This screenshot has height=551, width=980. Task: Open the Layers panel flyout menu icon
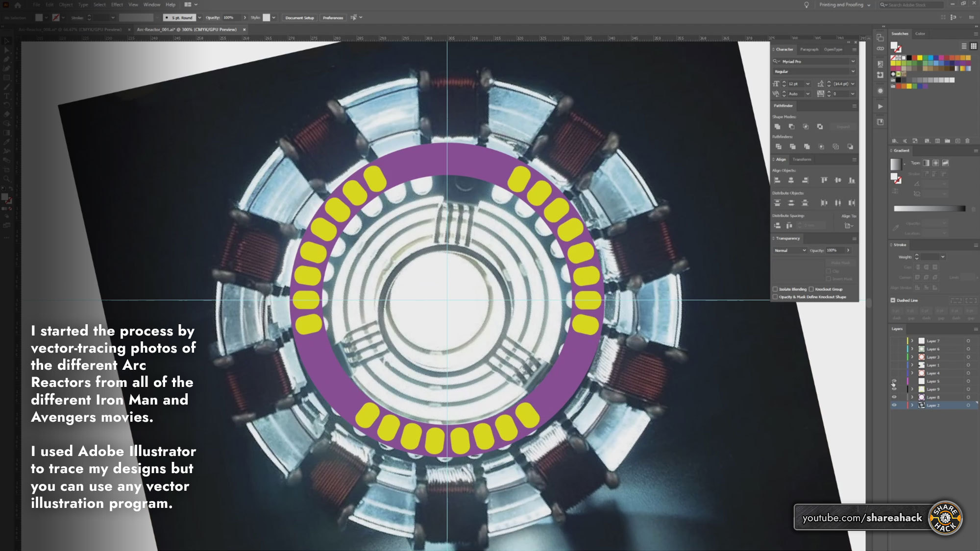(976, 329)
